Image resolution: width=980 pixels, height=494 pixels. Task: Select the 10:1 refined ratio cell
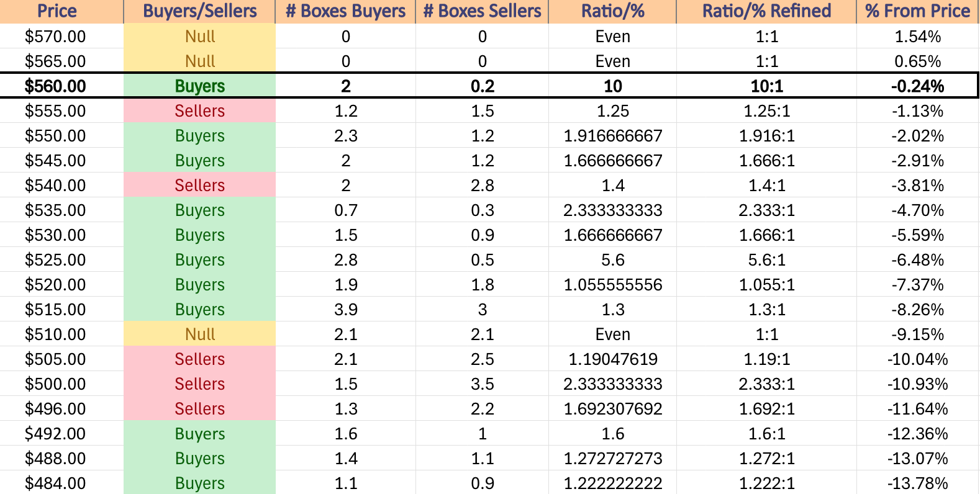[x=766, y=86]
